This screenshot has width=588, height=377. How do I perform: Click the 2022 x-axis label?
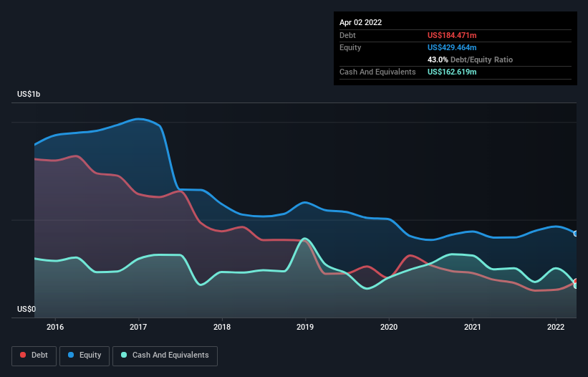coord(556,327)
